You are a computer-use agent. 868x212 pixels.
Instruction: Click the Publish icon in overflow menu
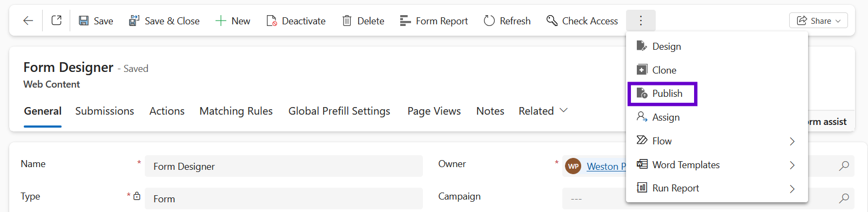642,93
